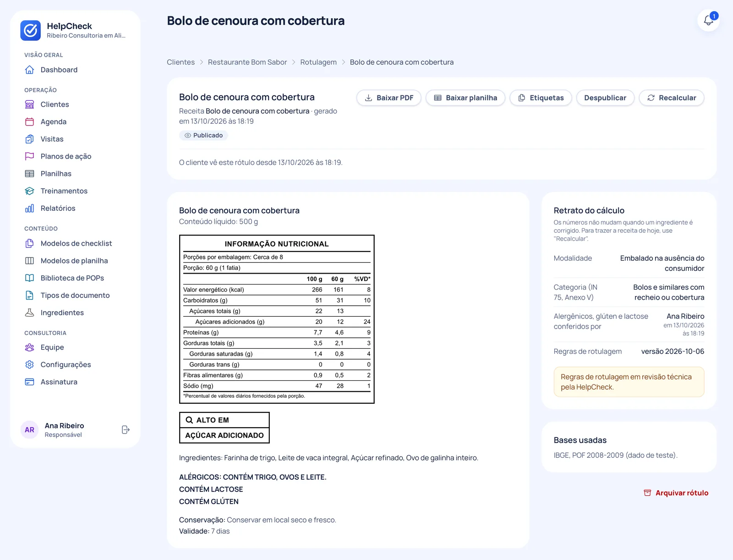Click the Ana Ribeiro avatar initials

tap(30, 430)
